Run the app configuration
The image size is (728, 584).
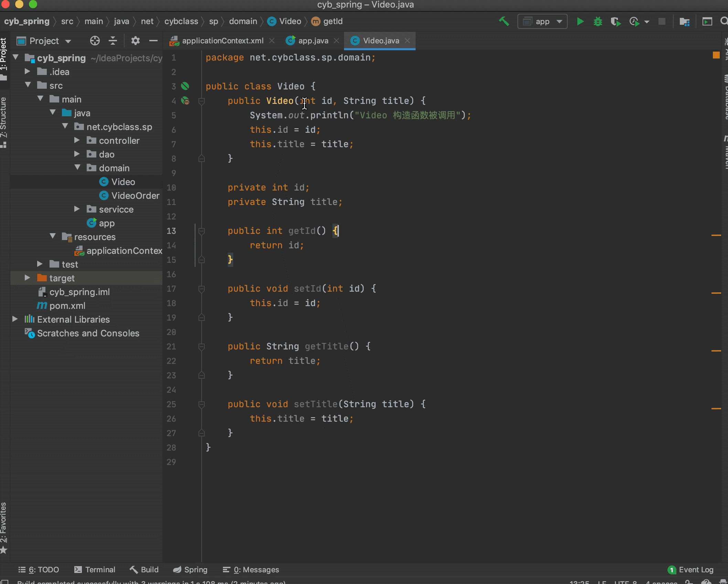click(x=580, y=21)
